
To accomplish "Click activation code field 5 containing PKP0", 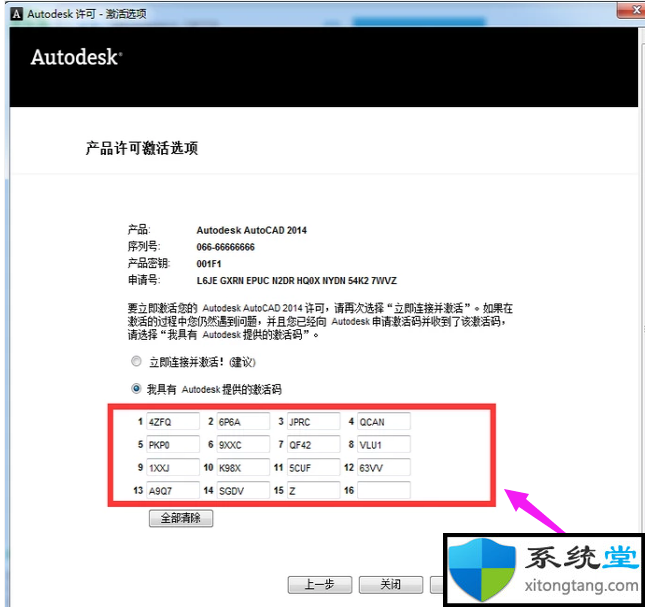I will [x=173, y=445].
